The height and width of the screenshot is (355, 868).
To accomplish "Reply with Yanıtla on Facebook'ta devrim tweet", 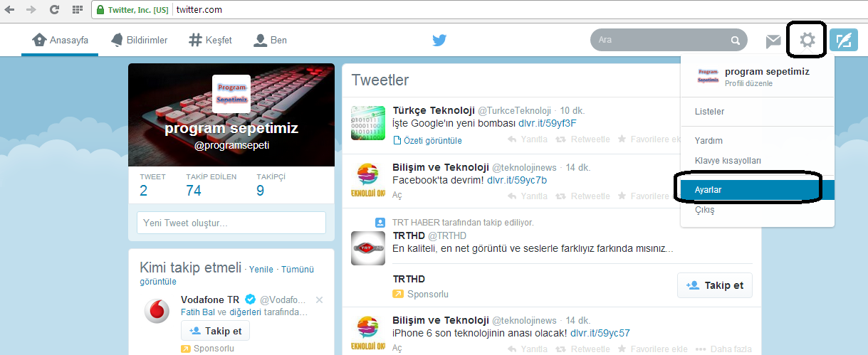I will [x=528, y=196].
